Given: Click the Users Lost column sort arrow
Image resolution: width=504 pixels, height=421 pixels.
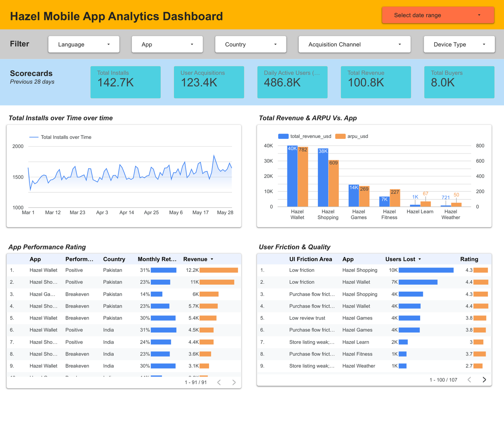Looking at the screenshot, I should 420,259.
